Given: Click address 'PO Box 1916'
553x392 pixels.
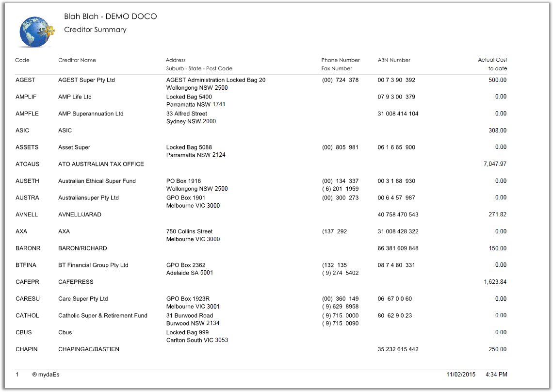Looking at the screenshot, I should (x=183, y=181).
